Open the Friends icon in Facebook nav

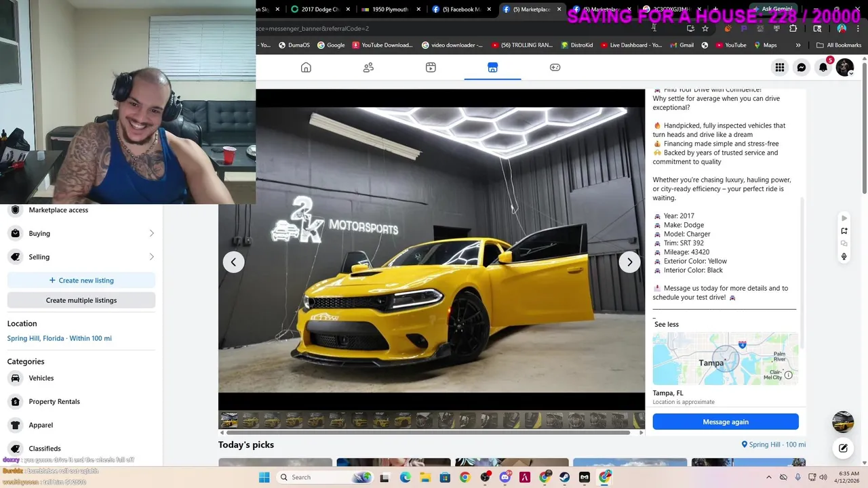[x=368, y=67]
